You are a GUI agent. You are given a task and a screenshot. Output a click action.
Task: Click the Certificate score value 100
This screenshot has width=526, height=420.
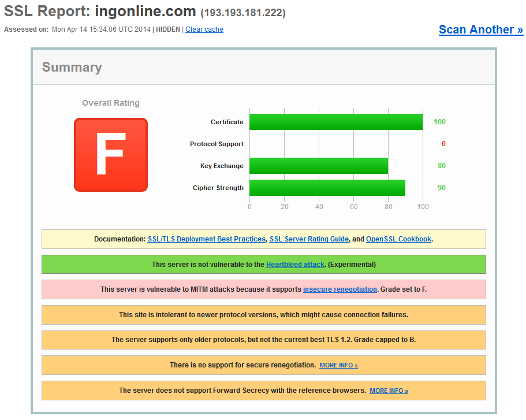(439, 122)
